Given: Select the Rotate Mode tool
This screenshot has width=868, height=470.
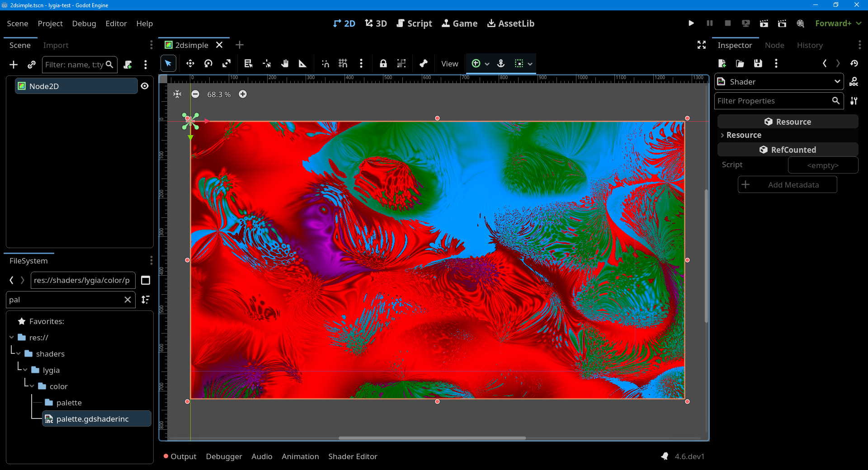Looking at the screenshot, I should click(x=208, y=64).
